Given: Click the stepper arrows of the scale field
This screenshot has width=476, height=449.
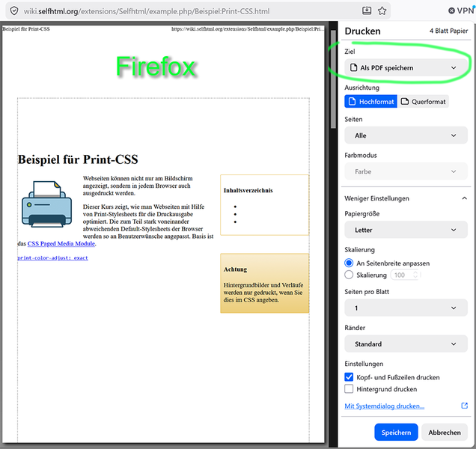Looking at the screenshot, I should tap(415, 275).
